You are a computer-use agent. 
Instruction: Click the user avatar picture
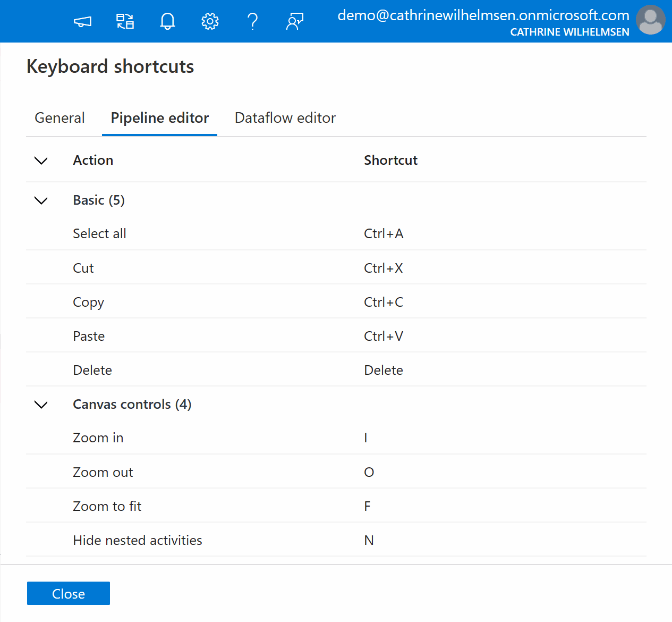click(650, 20)
